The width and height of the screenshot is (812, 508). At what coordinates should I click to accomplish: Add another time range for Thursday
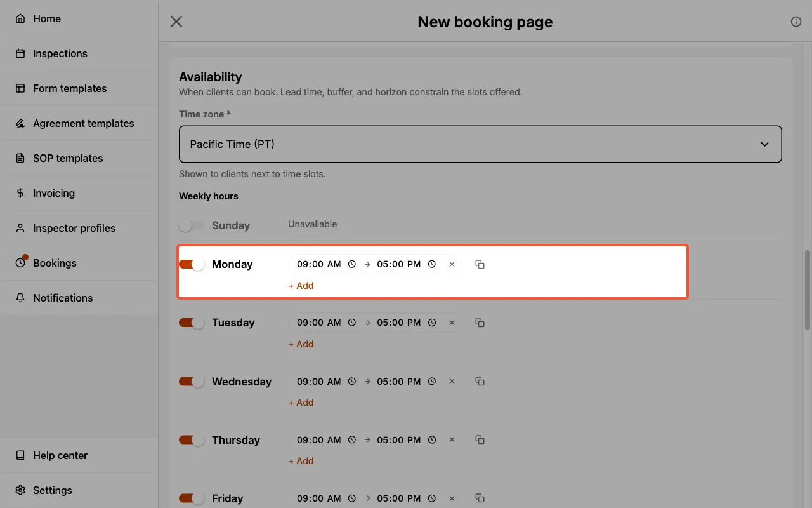pos(301,461)
